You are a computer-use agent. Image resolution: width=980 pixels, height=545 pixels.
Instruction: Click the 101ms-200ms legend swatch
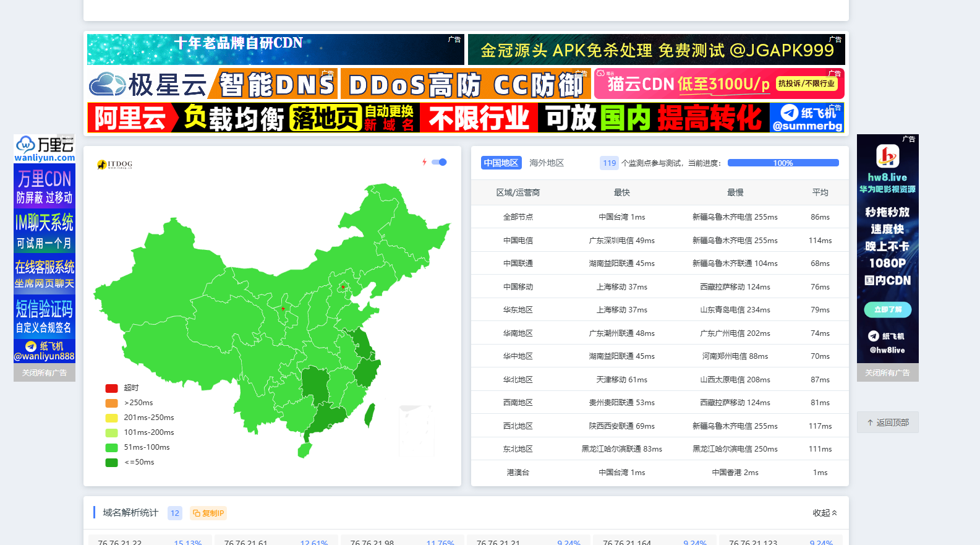112,433
